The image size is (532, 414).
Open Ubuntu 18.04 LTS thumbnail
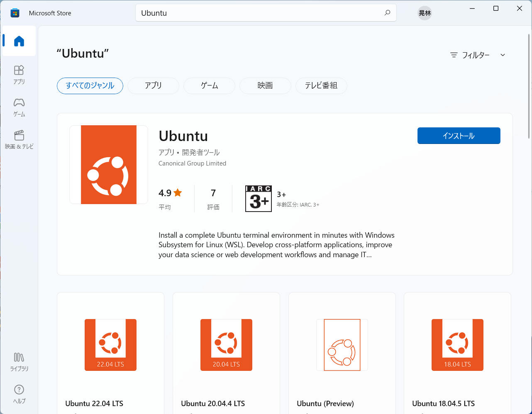pyautogui.click(x=457, y=345)
